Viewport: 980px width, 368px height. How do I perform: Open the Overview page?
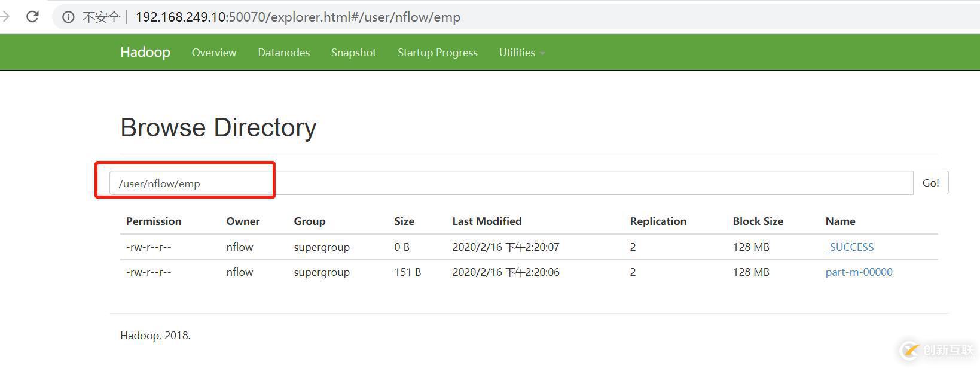click(214, 53)
